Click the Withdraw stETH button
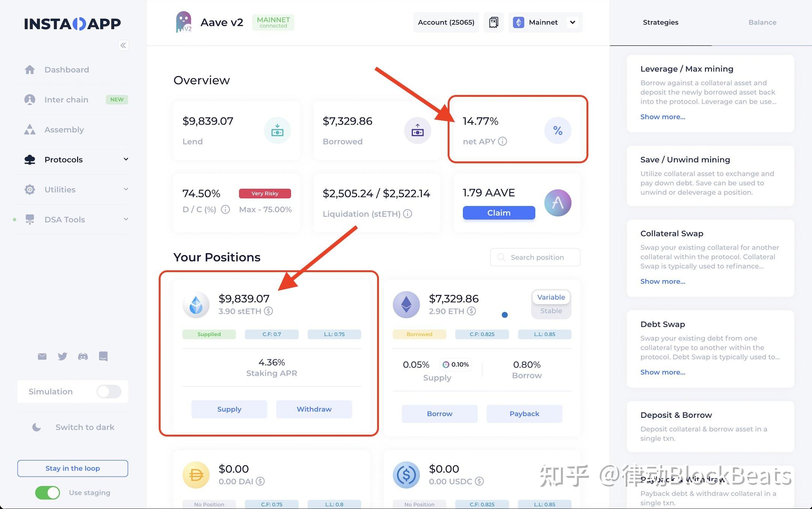812x509 pixels. [x=313, y=409]
